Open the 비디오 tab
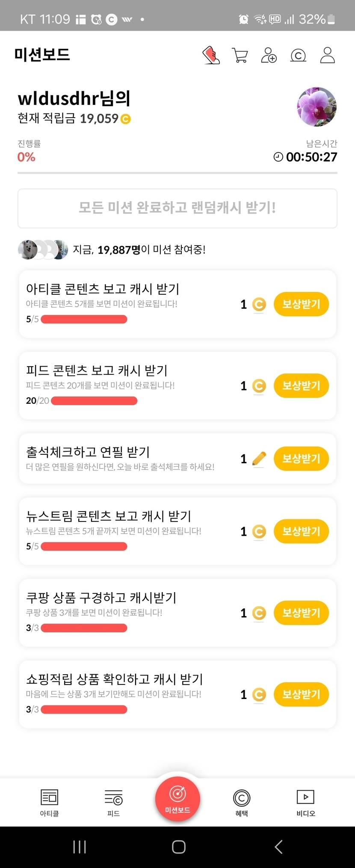The height and width of the screenshot is (868, 355). click(305, 803)
